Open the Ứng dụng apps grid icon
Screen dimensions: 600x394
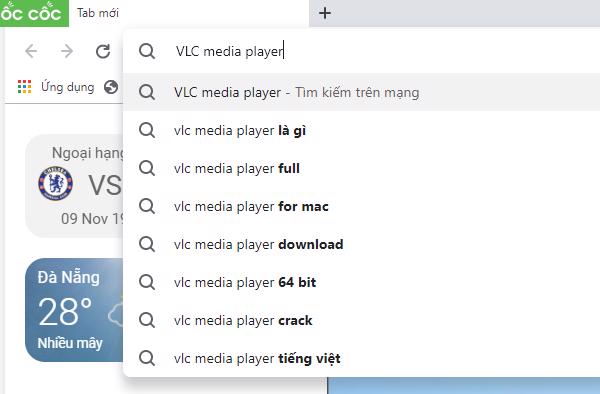tap(24, 87)
